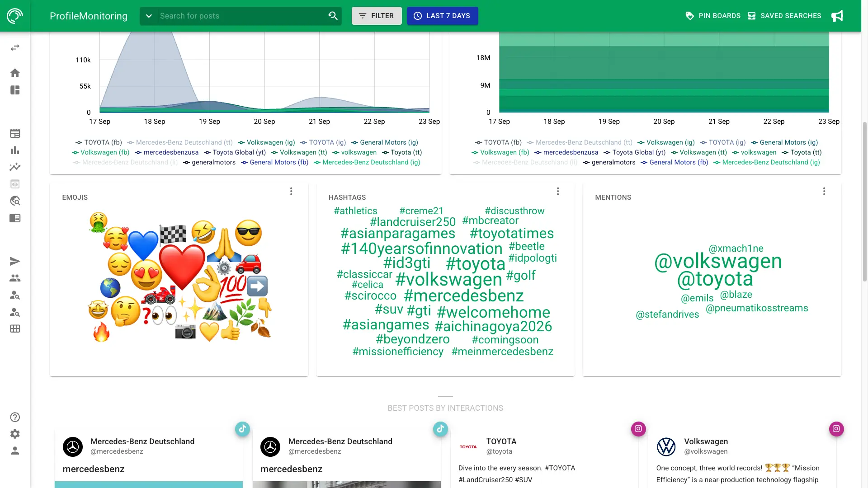Click the help question mark icon
This screenshot has height=488, width=868.
[x=15, y=417]
